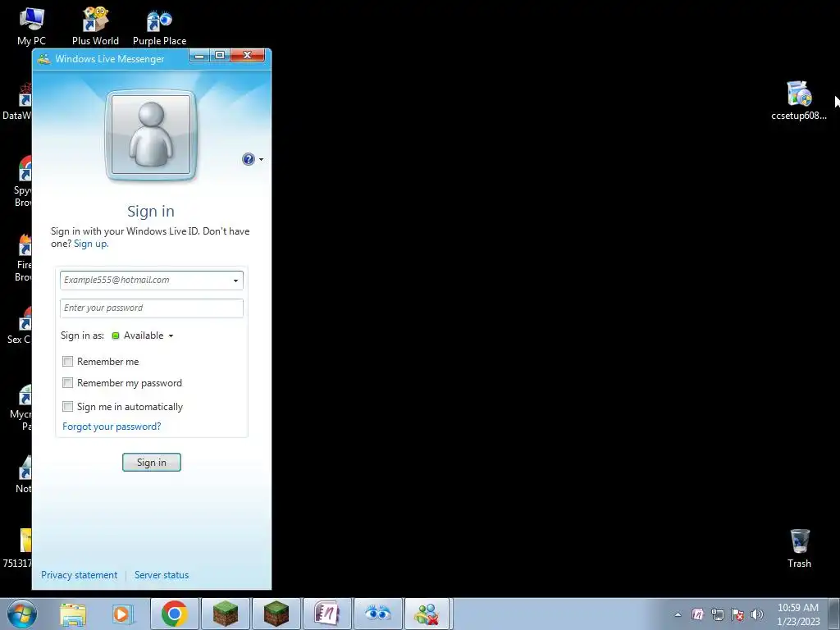Image resolution: width=840 pixels, height=630 pixels.
Task: Expand the email address dropdown arrow
Action: [x=235, y=281]
